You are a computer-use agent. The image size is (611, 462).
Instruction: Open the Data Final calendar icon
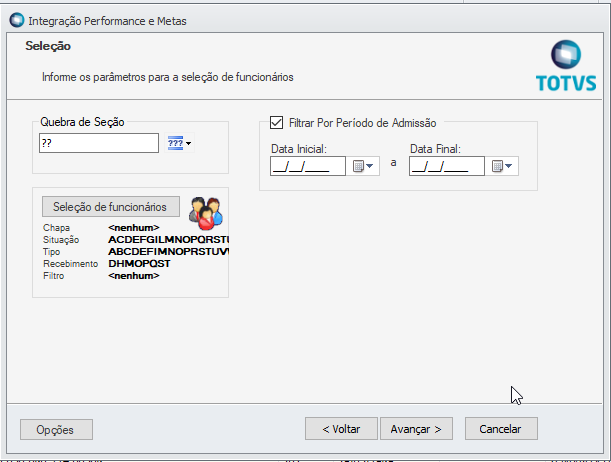(497, 166)
